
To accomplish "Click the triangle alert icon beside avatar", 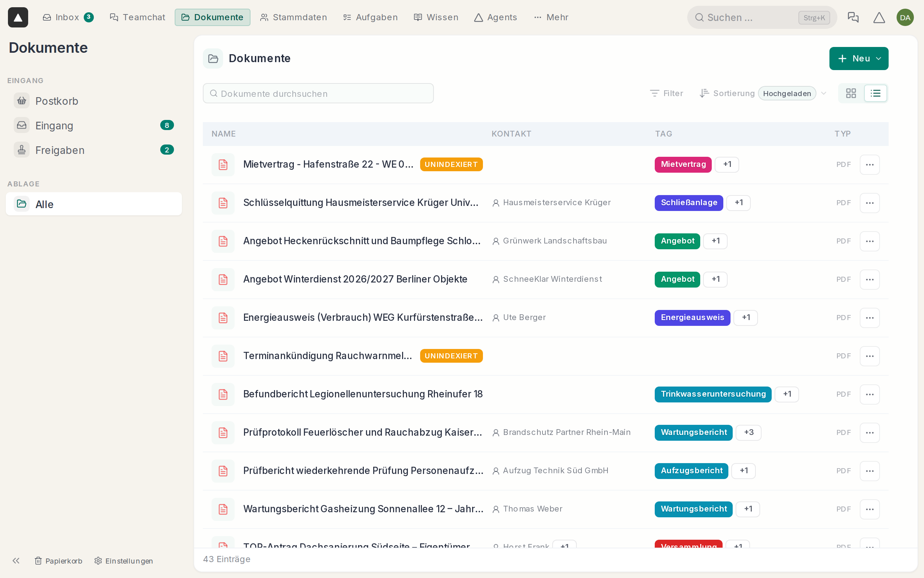I will click(x=879, y=17).
